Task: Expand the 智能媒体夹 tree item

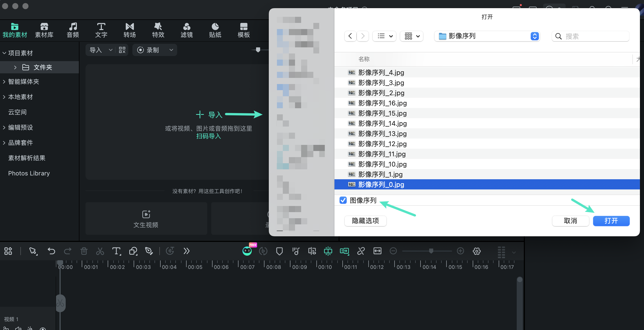Action: pyautogui.click(x=4, y=82)
